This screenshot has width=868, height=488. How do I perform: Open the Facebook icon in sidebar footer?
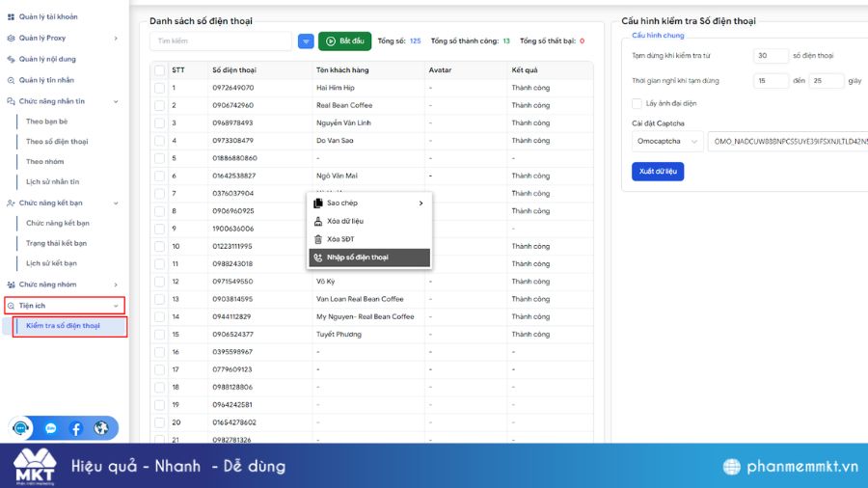tap(76, 428)
